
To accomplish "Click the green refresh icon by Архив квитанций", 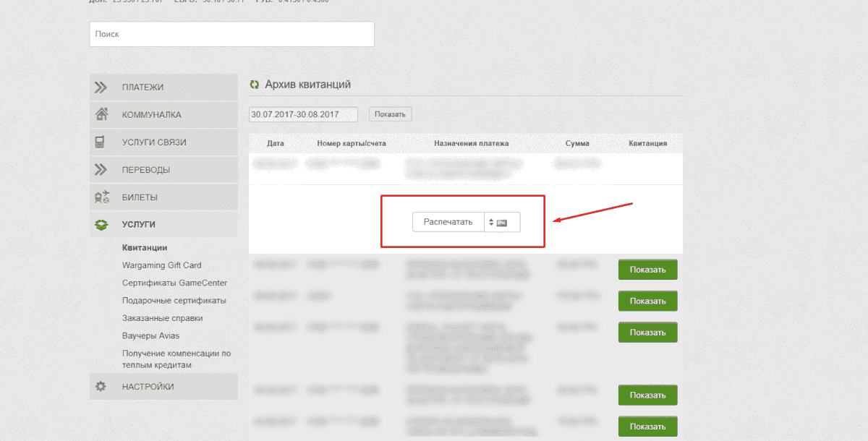I will [255, 85].
